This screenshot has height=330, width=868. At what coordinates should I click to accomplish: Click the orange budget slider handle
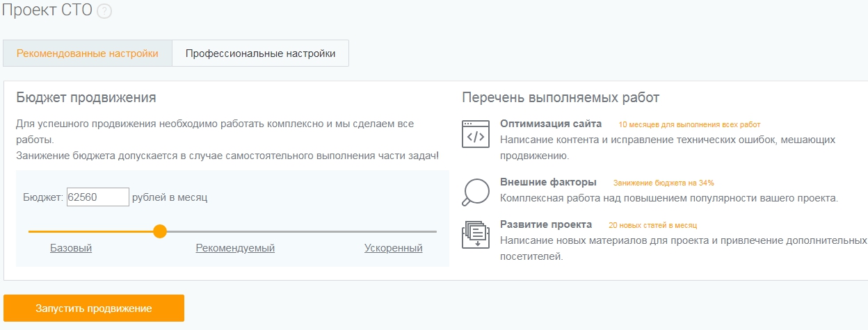(x=160, y=231)
